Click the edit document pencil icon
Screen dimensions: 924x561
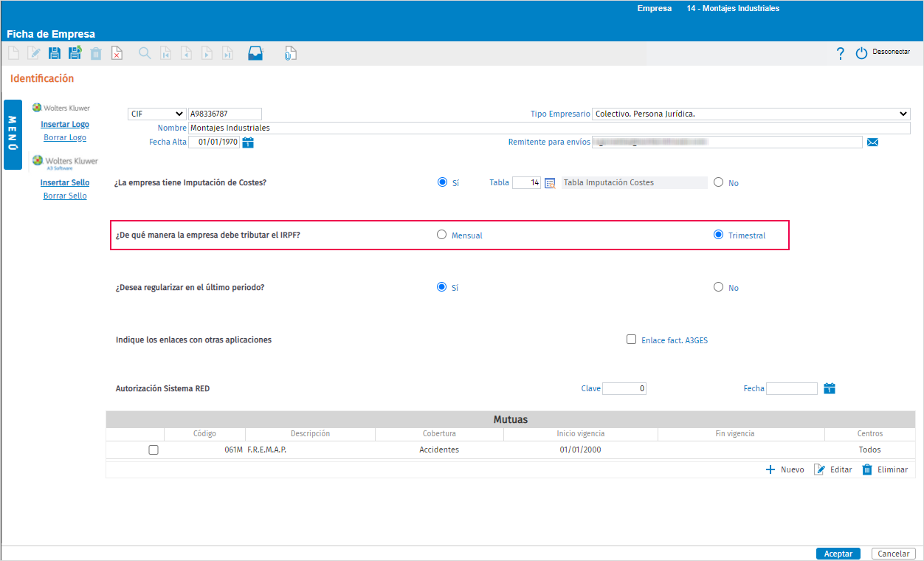point(34,53)
